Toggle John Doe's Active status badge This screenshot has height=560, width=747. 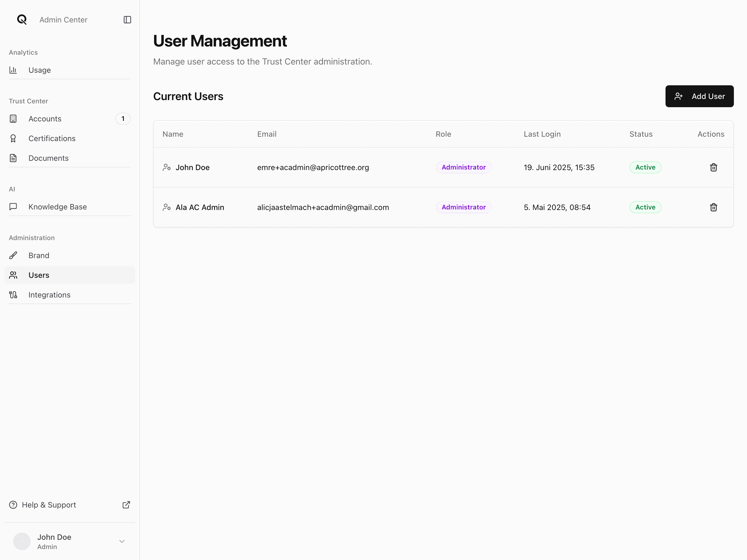(645, 167)
